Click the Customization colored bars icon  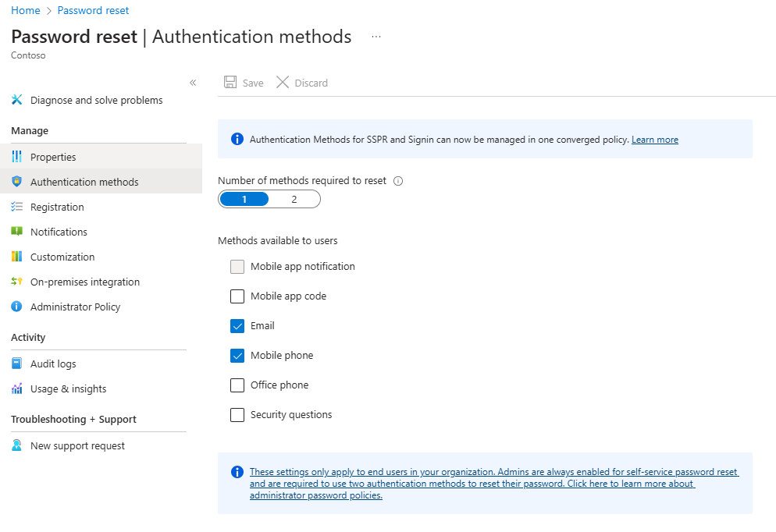tap(17, 257)
